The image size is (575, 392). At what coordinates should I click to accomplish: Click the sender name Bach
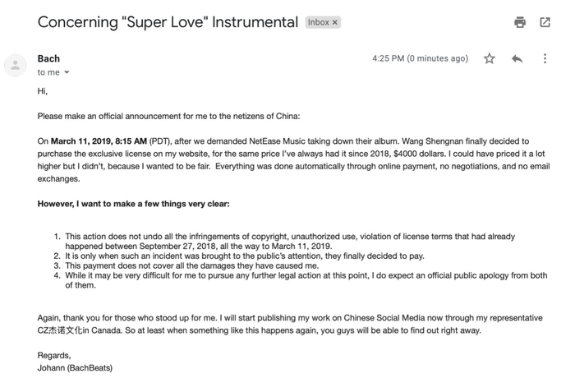click(x=48, y=58)
